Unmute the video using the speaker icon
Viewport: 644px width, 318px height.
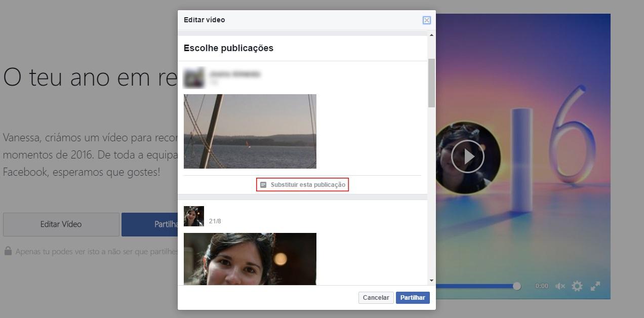coord(560,286)
